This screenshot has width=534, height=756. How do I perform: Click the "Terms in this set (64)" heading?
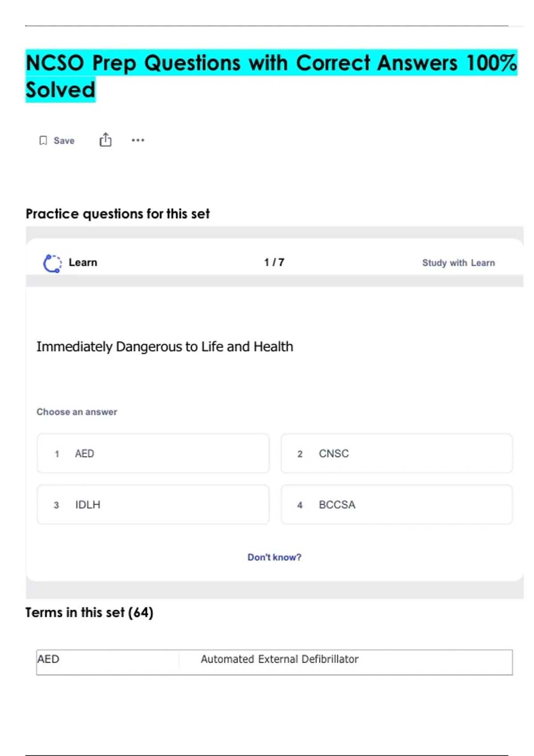pyautogui.click(x=89, y=612)
